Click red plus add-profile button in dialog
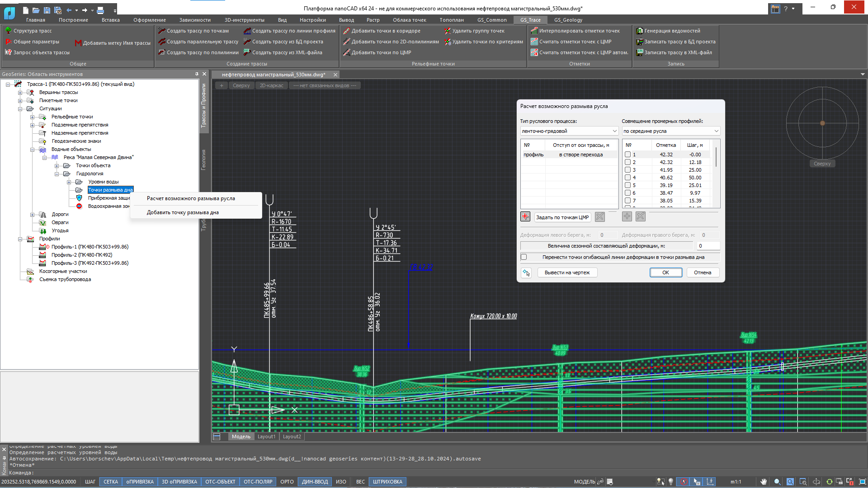Viewport: 868px width, 488px height. pos(525,217)
